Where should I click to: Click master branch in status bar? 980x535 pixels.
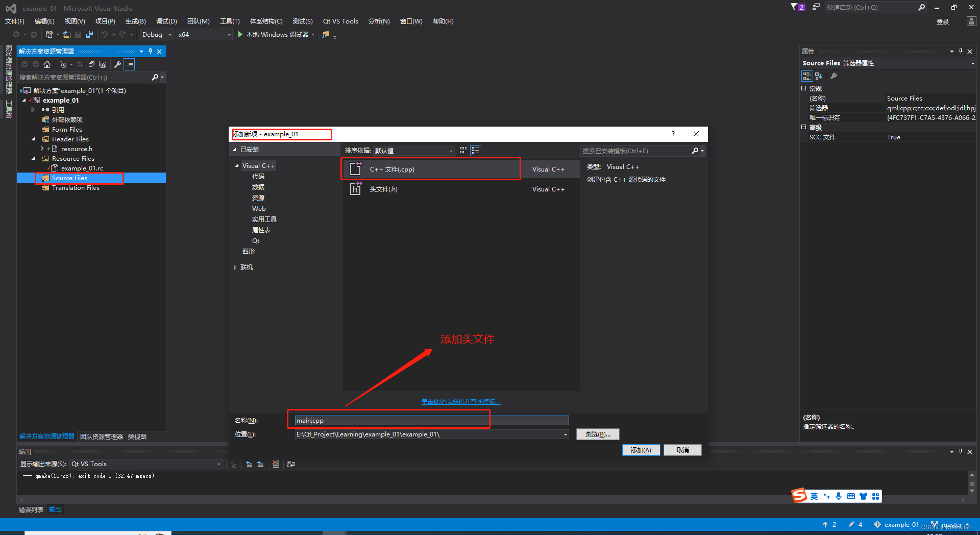[951, 525]
